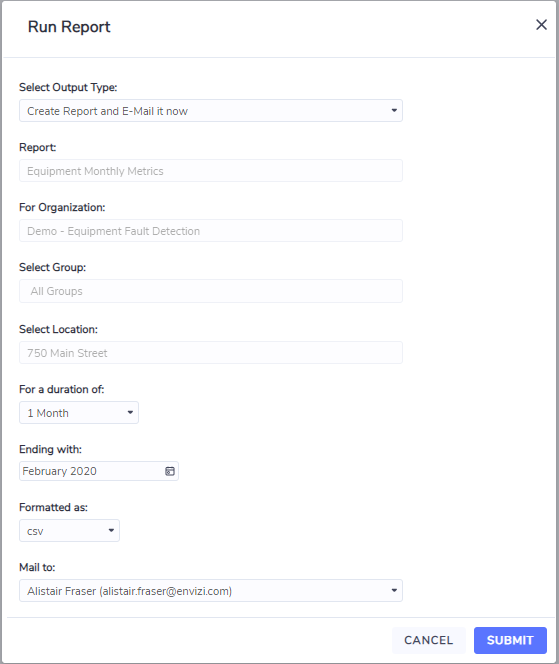Click the 1 Month dropdown arrow
This screenshot has height=664, width=559.
(x=130, y=412)
